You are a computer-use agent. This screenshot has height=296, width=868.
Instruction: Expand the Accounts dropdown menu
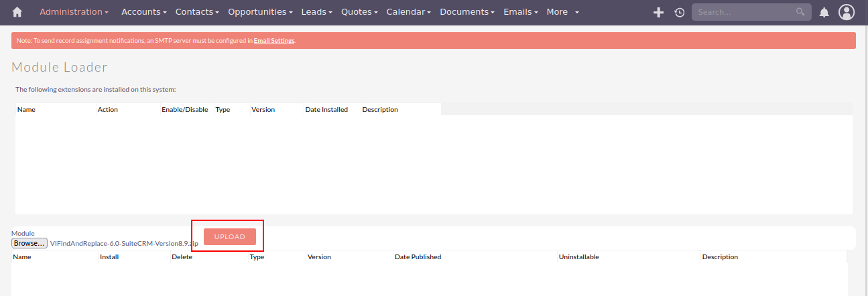click(x=144, y=12)
